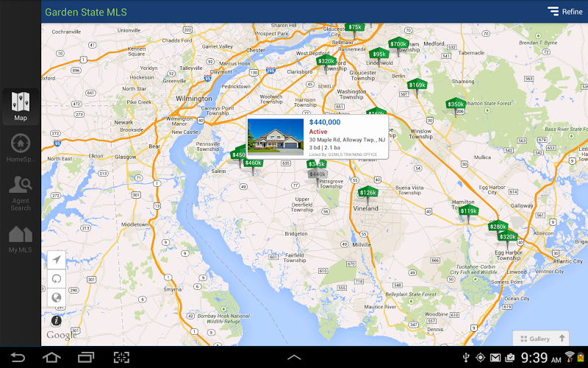Select the $460k pin near Salem
The height and width of the screenshot is (368, 588).
click(253, 164)
